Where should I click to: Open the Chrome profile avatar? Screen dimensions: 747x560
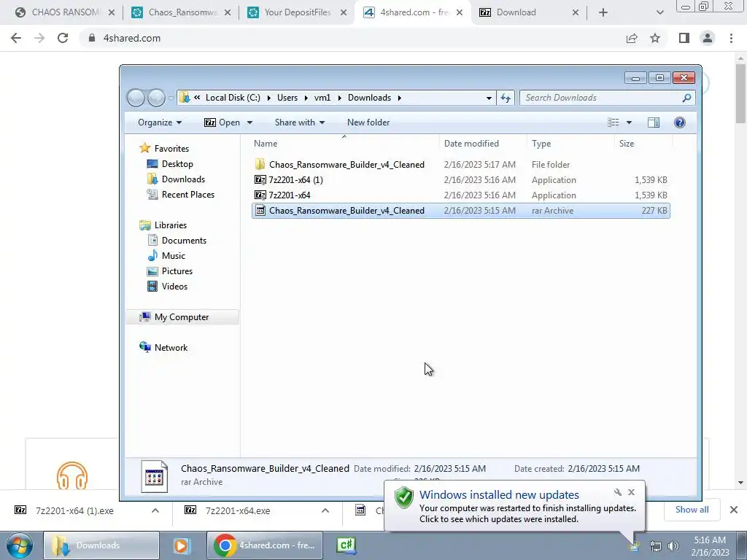pos(708,38)
